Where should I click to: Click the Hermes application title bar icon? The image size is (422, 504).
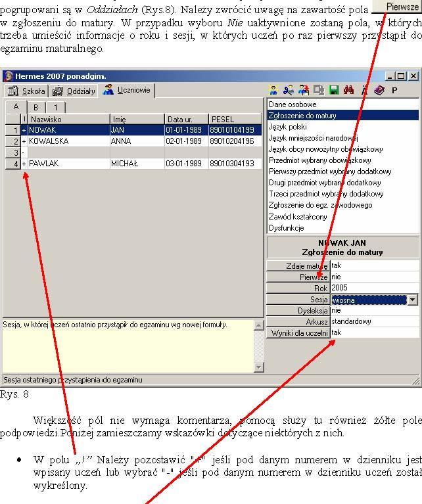click(x=9, y=76)
